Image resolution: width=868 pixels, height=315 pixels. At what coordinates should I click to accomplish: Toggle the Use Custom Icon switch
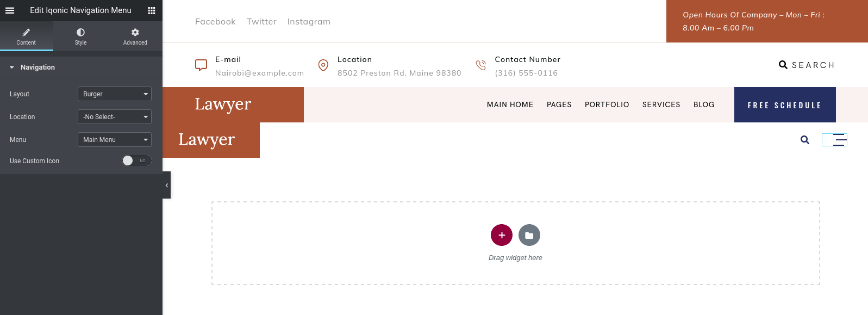pos(136,160)
